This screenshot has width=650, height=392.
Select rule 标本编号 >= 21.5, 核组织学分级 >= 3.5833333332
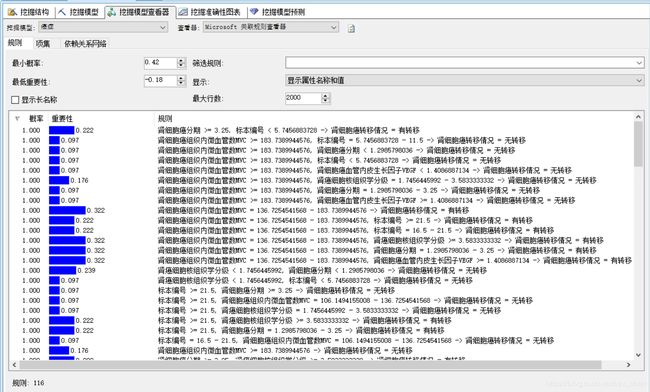pyautogui.click(x=305, y=320)
